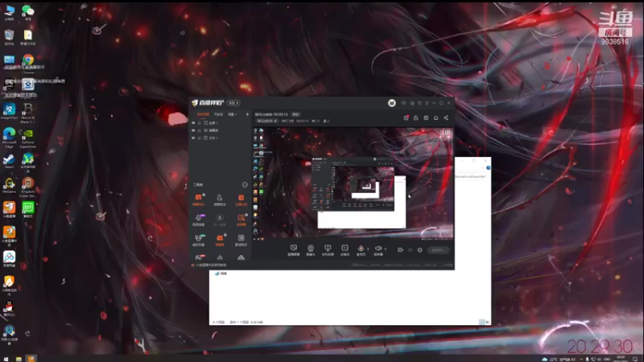Select the first source row in the list
The width and height of the screenshot is (644, 362).
coord(220,123)
